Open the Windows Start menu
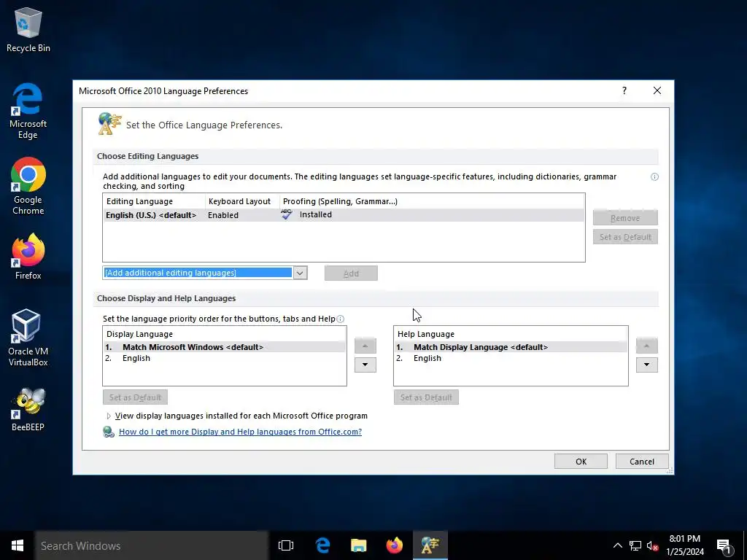The width and height of the screenshot is (747, 560). pos(18,545)
